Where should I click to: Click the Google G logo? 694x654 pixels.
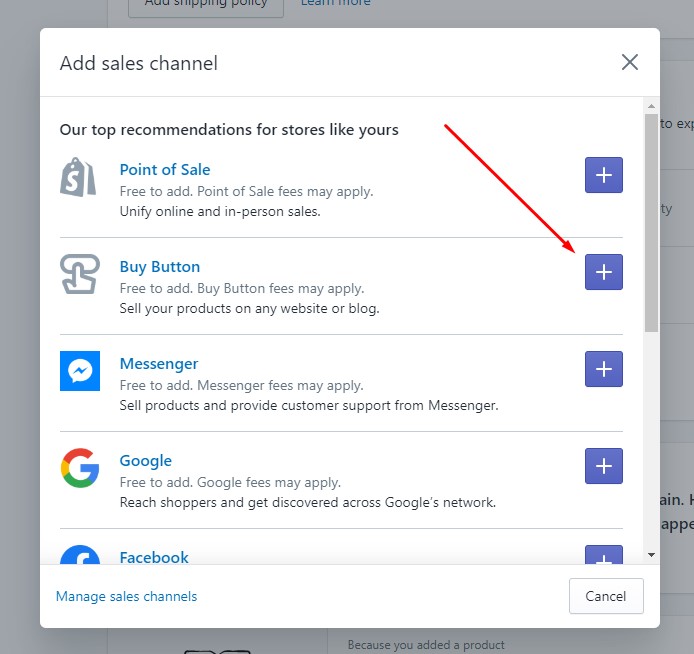80,468
